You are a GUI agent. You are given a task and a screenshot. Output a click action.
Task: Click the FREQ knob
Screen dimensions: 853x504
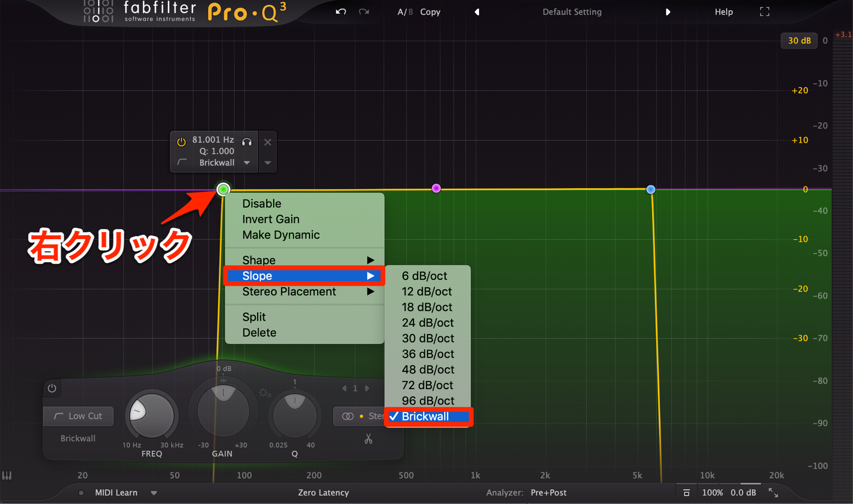coord(152,415)
